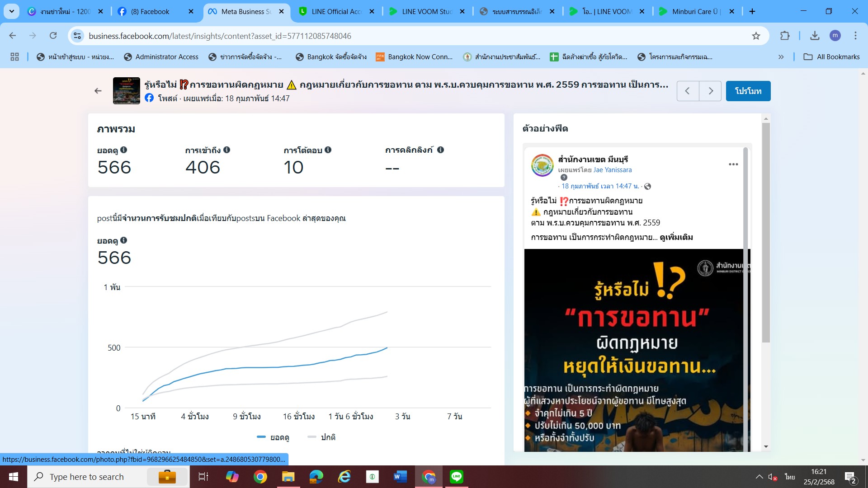Image resolution: width=868 pixels, height=488 pixels.
Task: Open info tooltip next to การเข้าถึง
Action: pyautogui.click(x=226, y=150)
